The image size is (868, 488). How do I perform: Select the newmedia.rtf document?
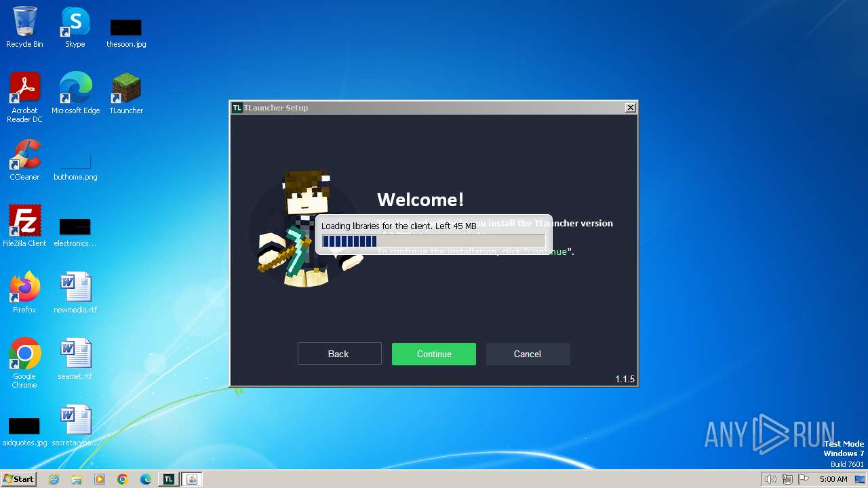(x=75, y=293)
